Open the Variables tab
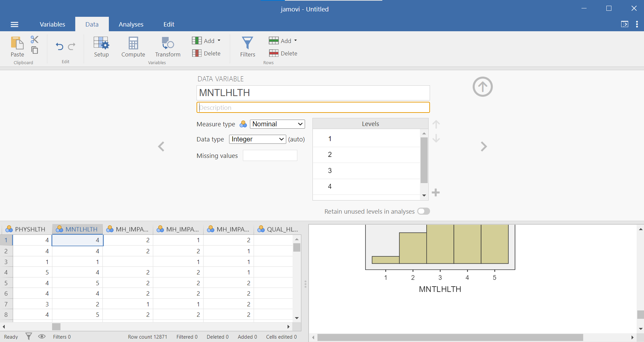 (52, 24)
